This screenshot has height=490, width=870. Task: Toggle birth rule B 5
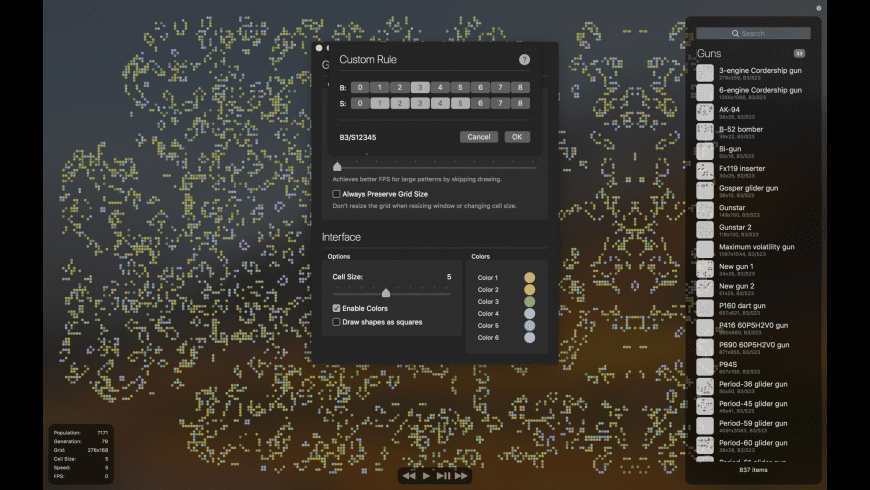pos(460,87)
